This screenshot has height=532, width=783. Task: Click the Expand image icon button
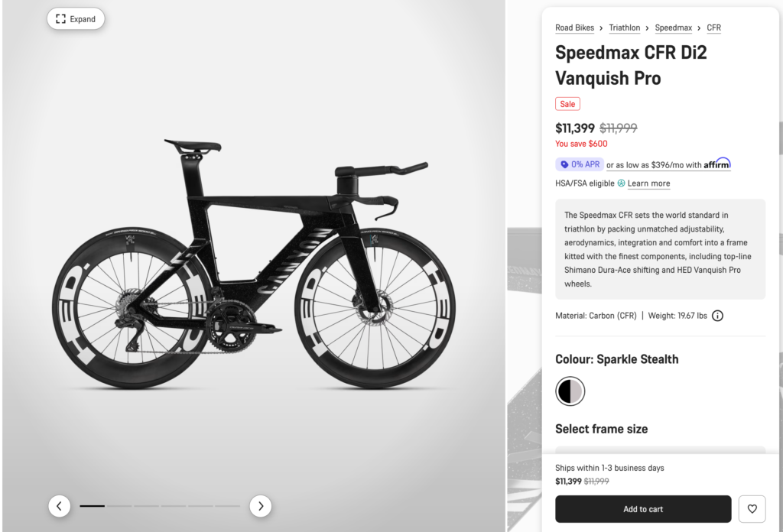tap(75, 19)
